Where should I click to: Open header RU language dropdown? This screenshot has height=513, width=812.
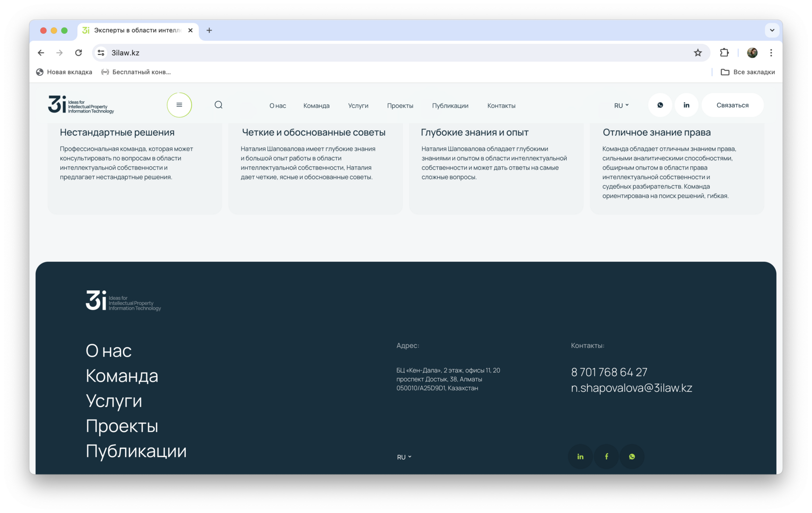[x=622, y=105]
